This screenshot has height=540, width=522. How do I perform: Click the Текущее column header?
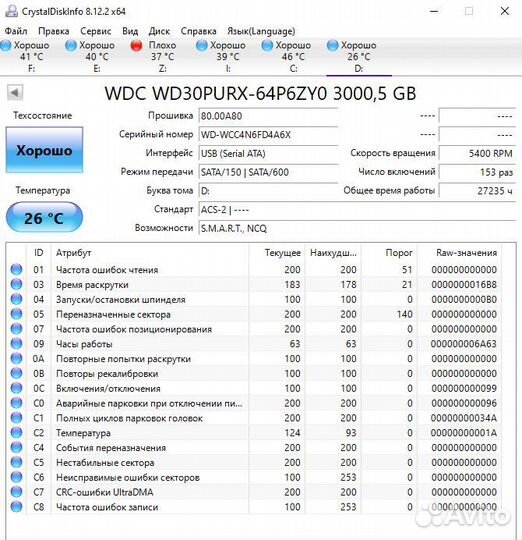click(x=276, y=253)
